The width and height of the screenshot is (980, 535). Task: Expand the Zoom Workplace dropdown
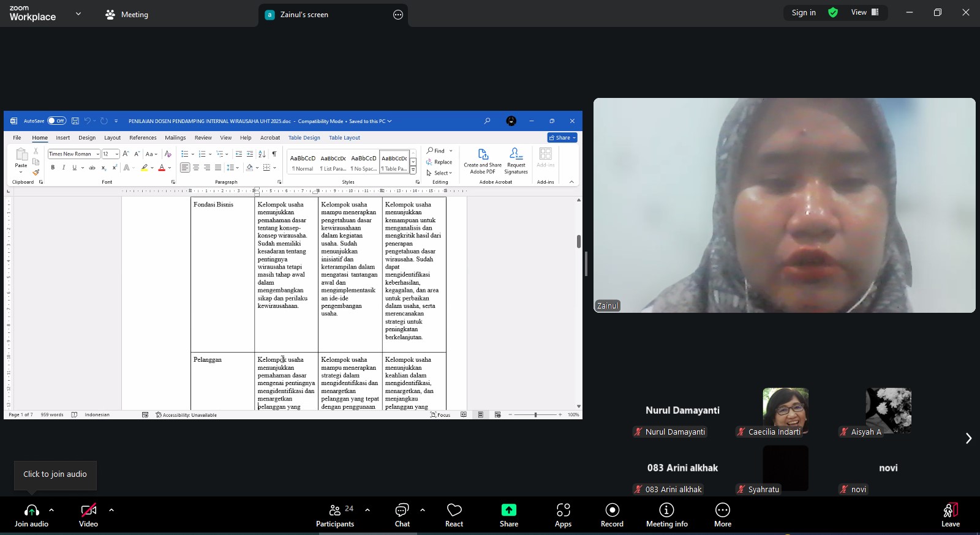pyautogui.click(x=78, y=13)
